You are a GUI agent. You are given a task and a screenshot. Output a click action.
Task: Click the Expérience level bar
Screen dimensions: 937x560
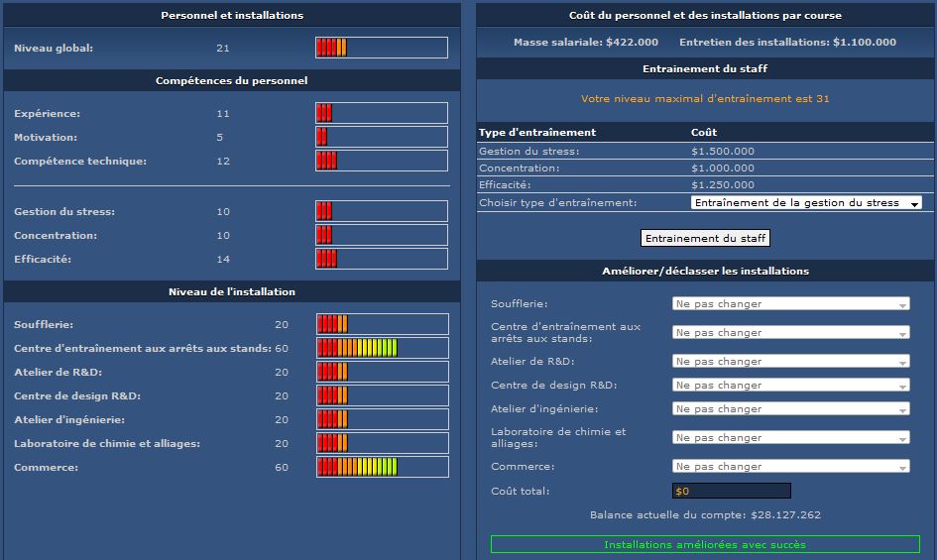[382, 113]
